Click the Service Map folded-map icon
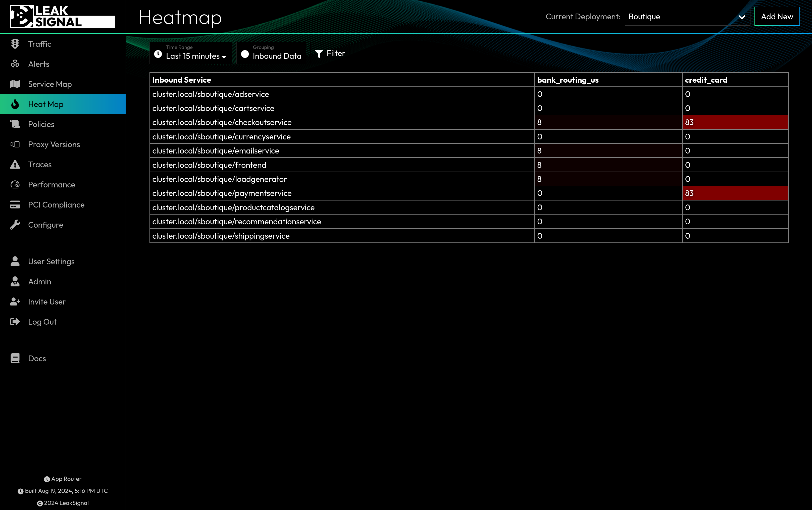The width and height of the screenshot is (812, 510). (15, 84)
